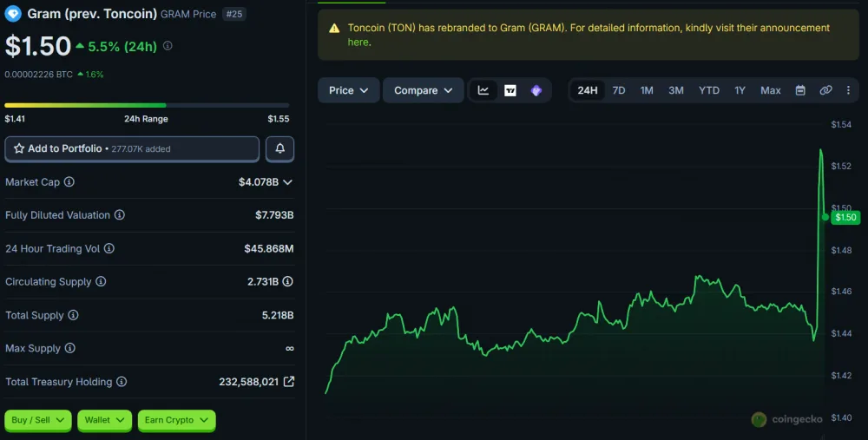
Task: Open treasury holding external link icon
Action: pyautogui.click(x=288, y=381)
